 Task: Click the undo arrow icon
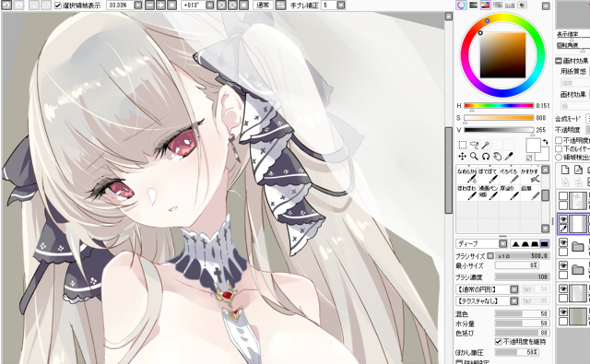click(6, 5)
